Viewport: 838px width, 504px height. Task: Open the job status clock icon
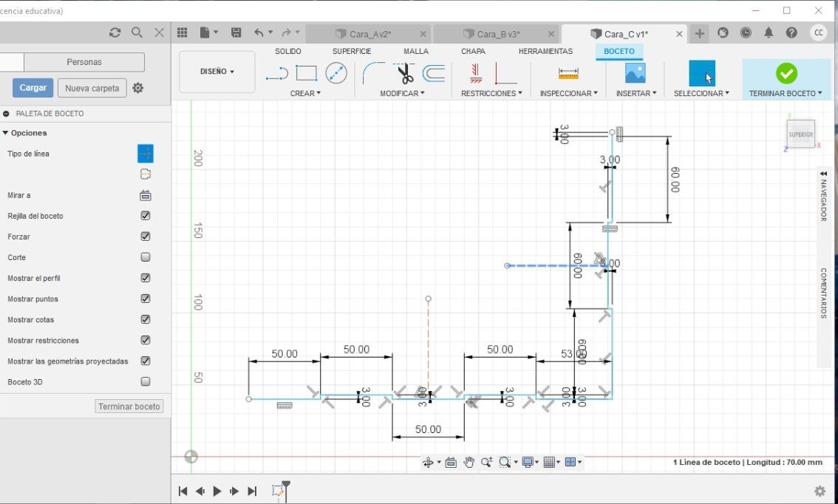pos(746,33)
